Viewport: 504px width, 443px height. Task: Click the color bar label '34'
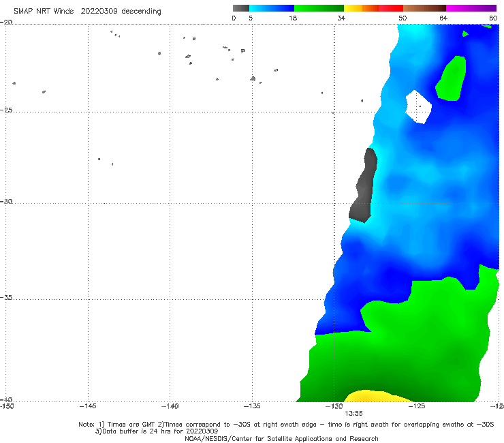[341, 18]
